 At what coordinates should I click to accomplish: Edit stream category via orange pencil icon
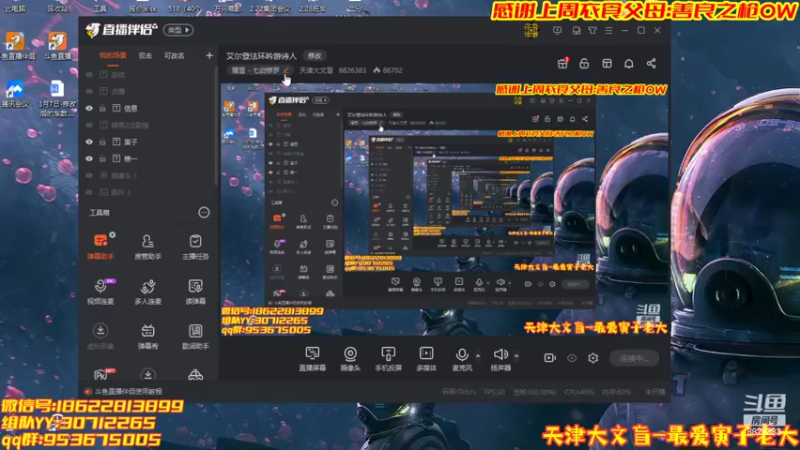tap(287, 70)
